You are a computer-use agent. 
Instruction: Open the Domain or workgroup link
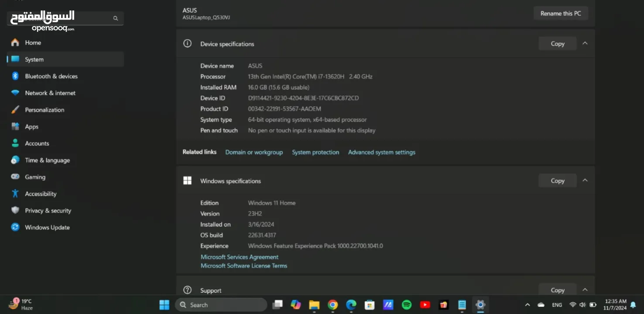[x=254, y=152]
